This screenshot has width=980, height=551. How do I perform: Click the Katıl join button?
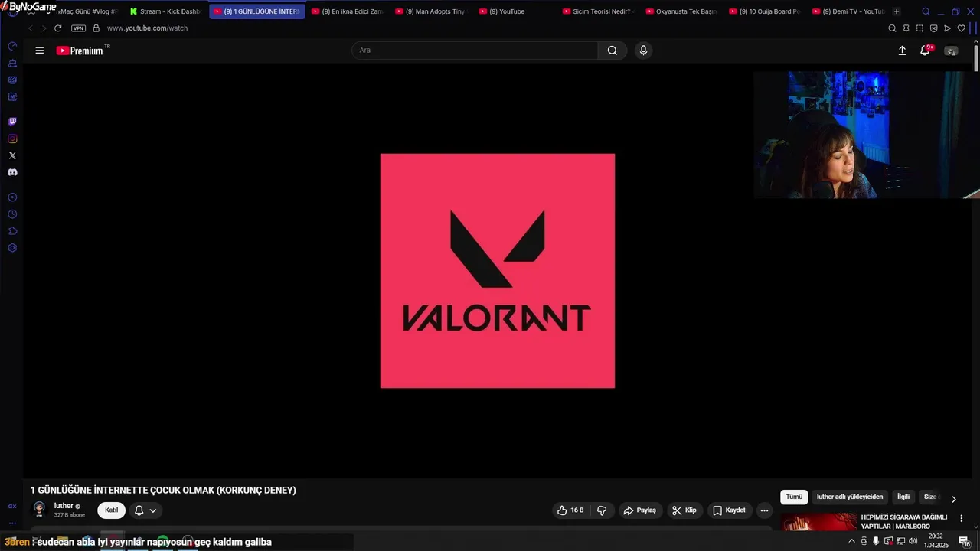tap(111, 510)
